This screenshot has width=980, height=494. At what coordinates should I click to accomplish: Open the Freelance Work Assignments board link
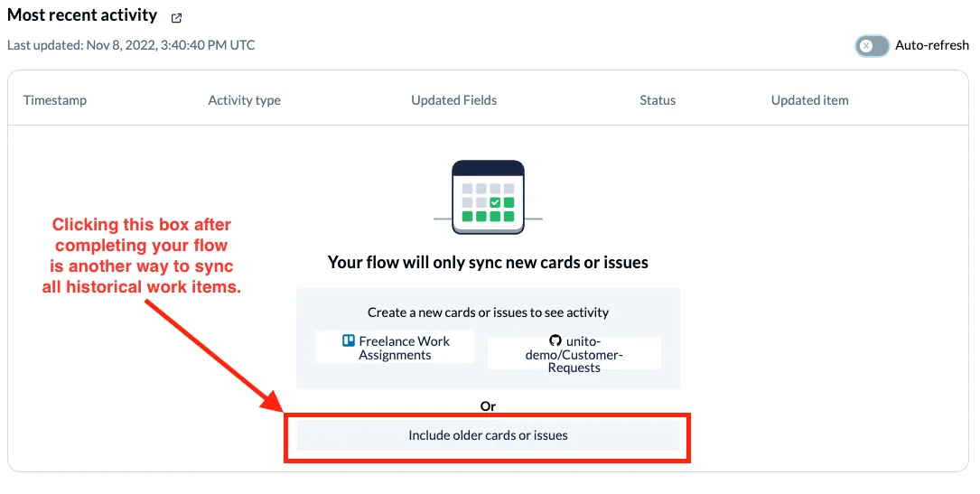(x=396, y=348)
